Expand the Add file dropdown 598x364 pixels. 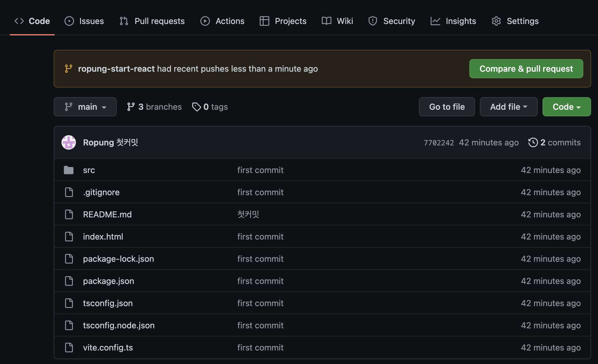508,107
